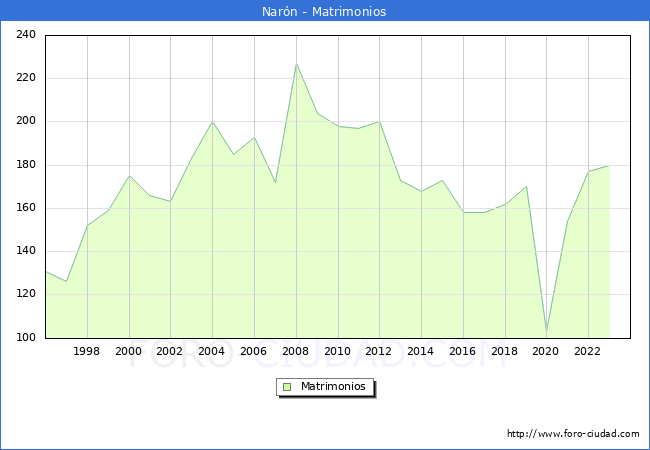Click the 1998 x-axis label
This screenshot has width=650, height=450.
(x=86, y=351)
